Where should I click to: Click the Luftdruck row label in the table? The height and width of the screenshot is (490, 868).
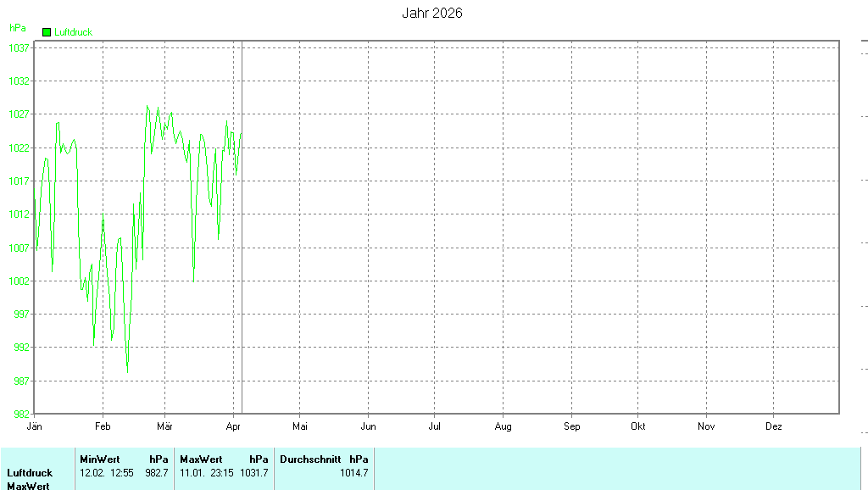(x=30, y=473)
